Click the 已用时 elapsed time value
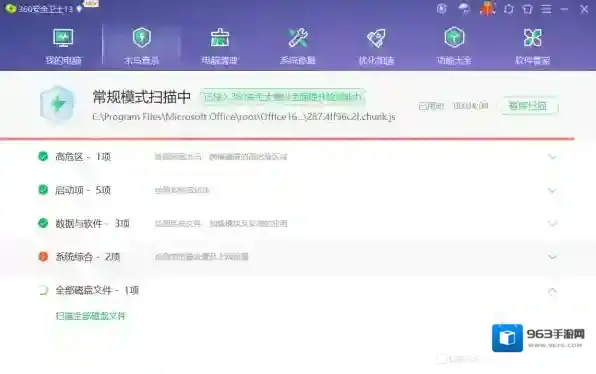The height and width of the screenshot is (374, 596). (x=471, y=106)
